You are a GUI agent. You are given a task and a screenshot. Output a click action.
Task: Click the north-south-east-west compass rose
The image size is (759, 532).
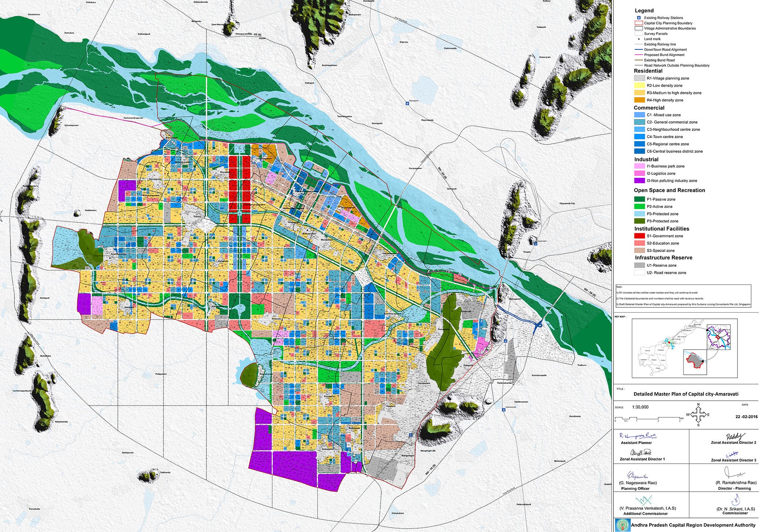point(698,414)
